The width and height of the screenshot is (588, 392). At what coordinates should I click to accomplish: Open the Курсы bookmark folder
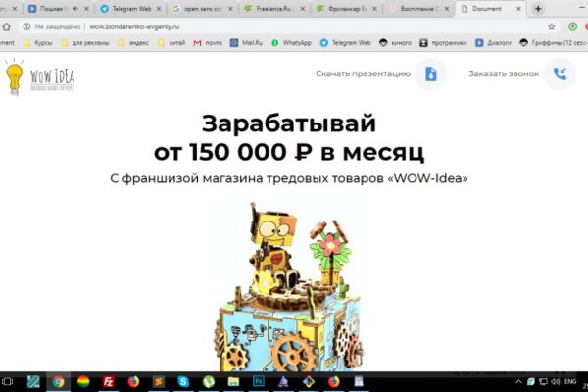[x=38, y=43]
